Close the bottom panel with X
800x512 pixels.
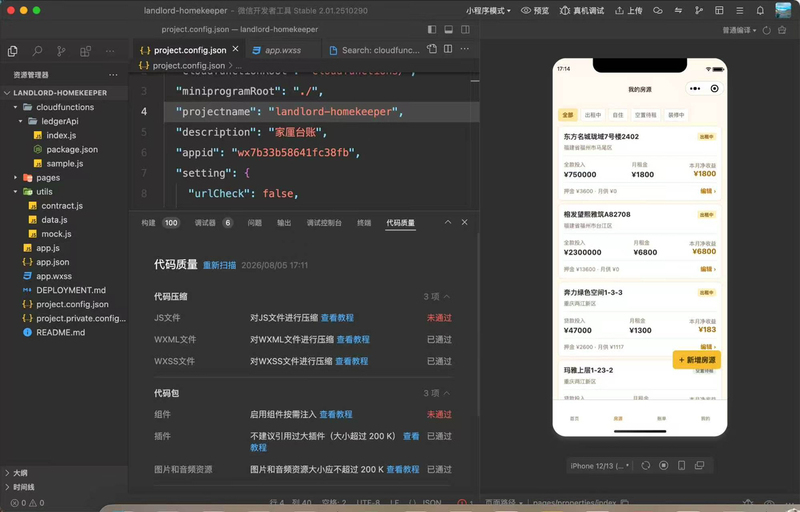click(x=464, y=222)
